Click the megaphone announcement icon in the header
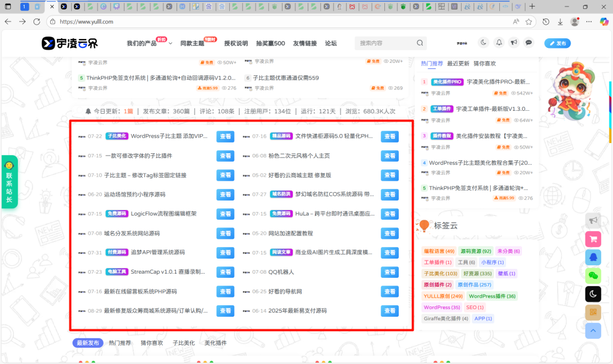 514,43
